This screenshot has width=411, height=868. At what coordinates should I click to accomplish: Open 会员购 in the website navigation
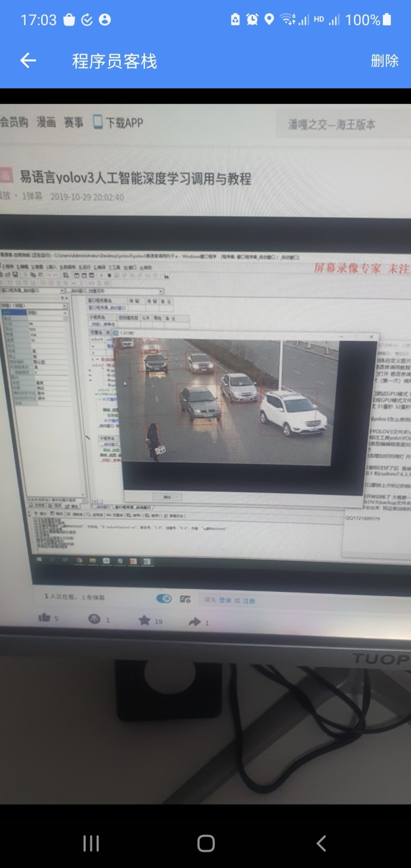(x=14, y=122)
